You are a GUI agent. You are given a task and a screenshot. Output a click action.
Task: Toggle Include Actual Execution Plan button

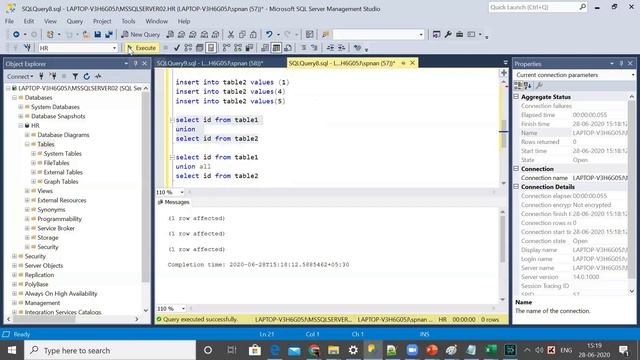pos(227,48)
